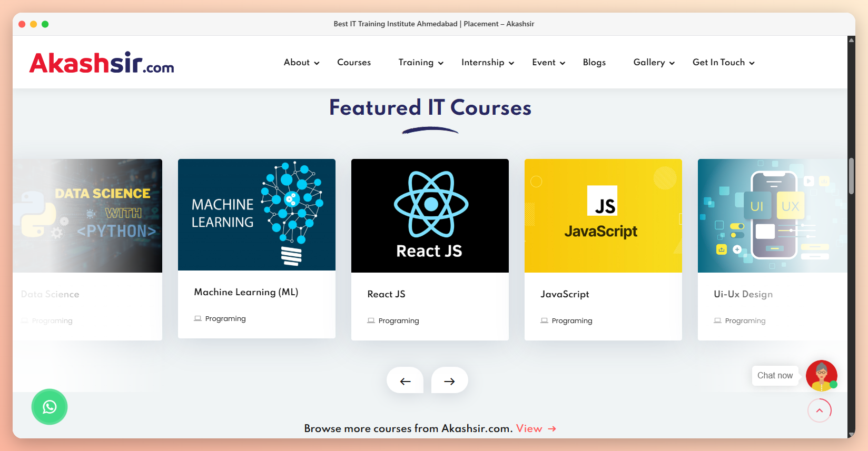Image resolution: width=868 pixels, height=451 pixels.
Task: Click the green macOS maximize window button
Action: pyautogui.click(x=45, y=24)
